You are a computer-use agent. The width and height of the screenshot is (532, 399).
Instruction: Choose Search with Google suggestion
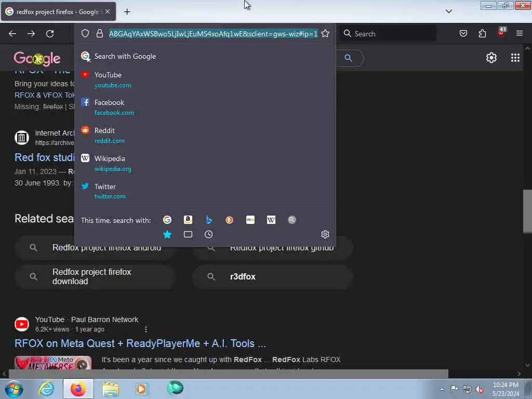point(205,56)
